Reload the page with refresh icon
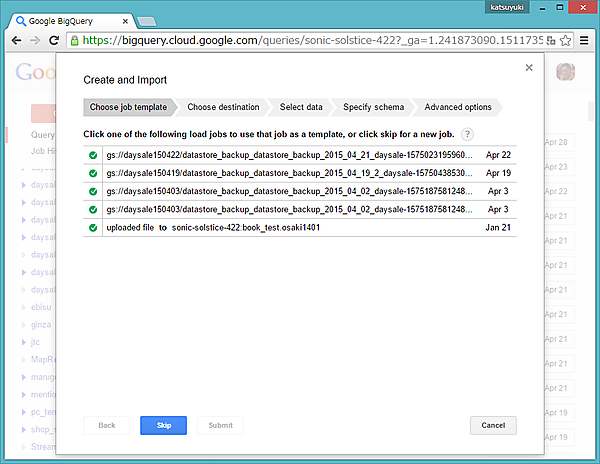600x464 pixels. tap(55, 41)
